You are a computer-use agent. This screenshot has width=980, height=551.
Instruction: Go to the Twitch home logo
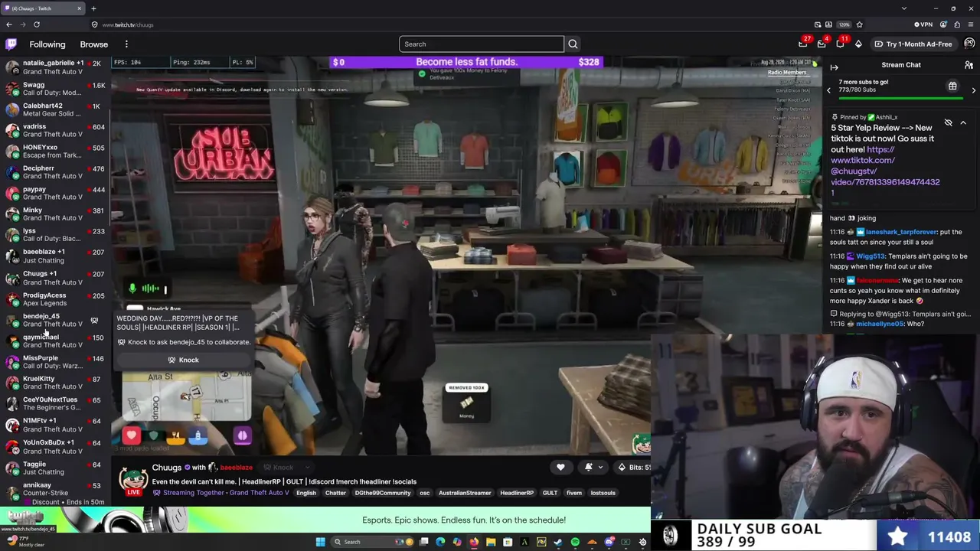pos(11,44)
